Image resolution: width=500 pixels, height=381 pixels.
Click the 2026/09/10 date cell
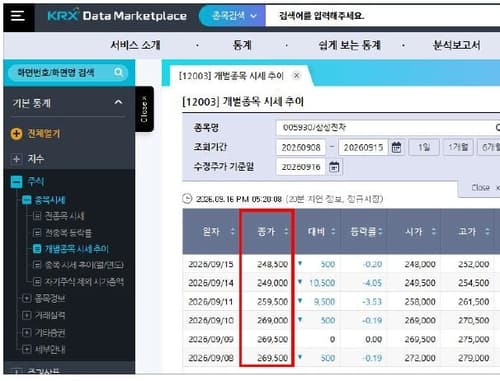pos(211,320)
